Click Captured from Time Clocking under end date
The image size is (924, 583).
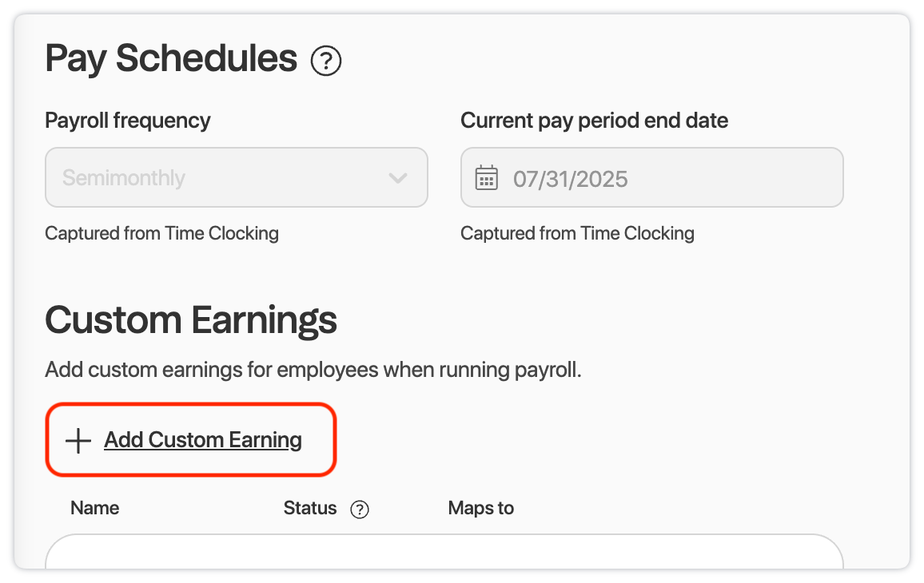click(x=577, y=233)
